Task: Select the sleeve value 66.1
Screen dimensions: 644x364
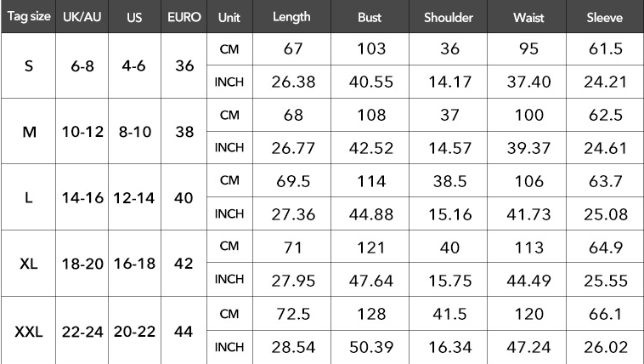Action: coord(606,314)
